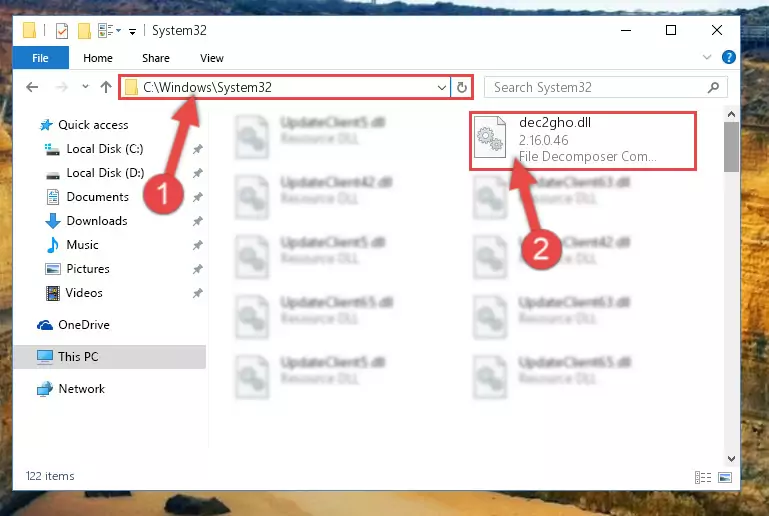Maximize the System32 window

point(671,30)
